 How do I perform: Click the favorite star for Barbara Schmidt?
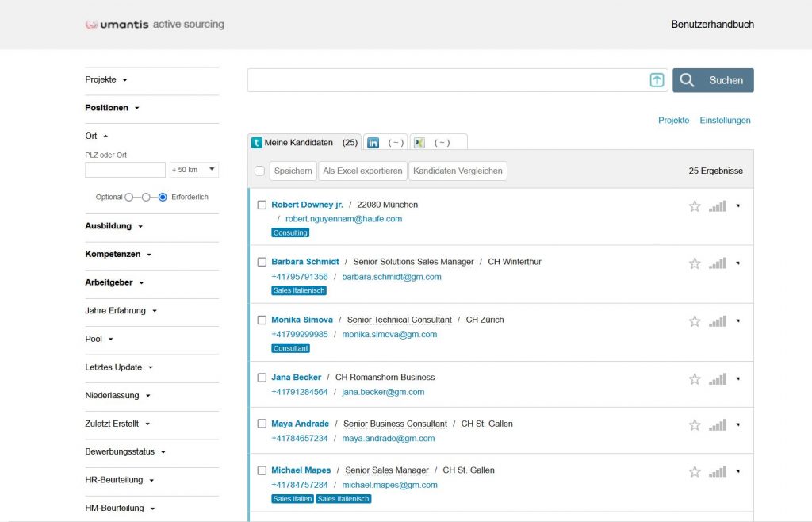(695, 263)
